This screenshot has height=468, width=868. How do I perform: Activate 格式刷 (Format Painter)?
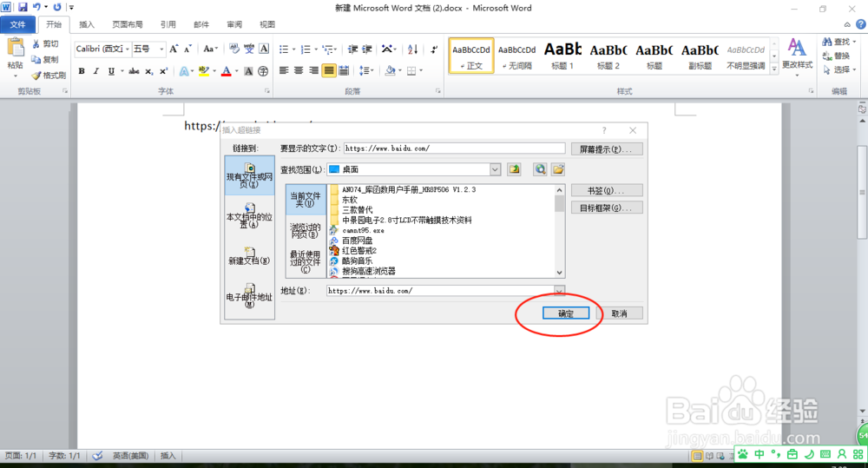pyautogui.click(x=49, y=75)
